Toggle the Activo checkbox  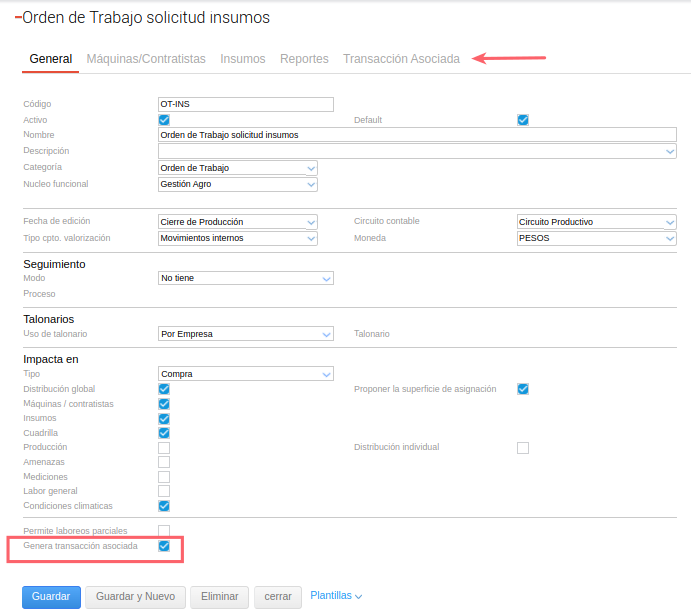pos(164,120)
